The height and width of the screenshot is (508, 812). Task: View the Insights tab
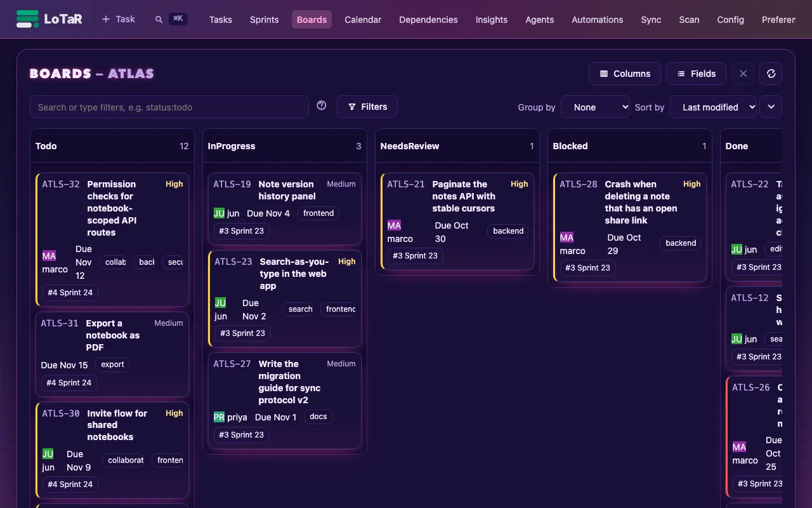[x=492, y=20]
